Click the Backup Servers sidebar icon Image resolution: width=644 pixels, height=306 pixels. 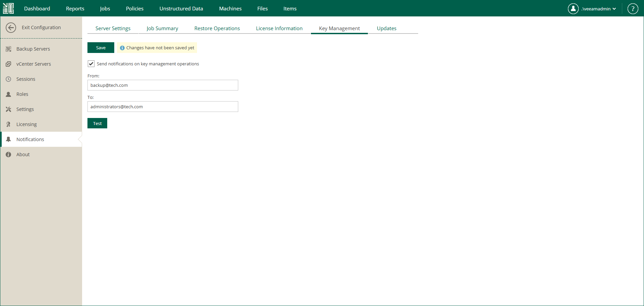tap(8, 49)
